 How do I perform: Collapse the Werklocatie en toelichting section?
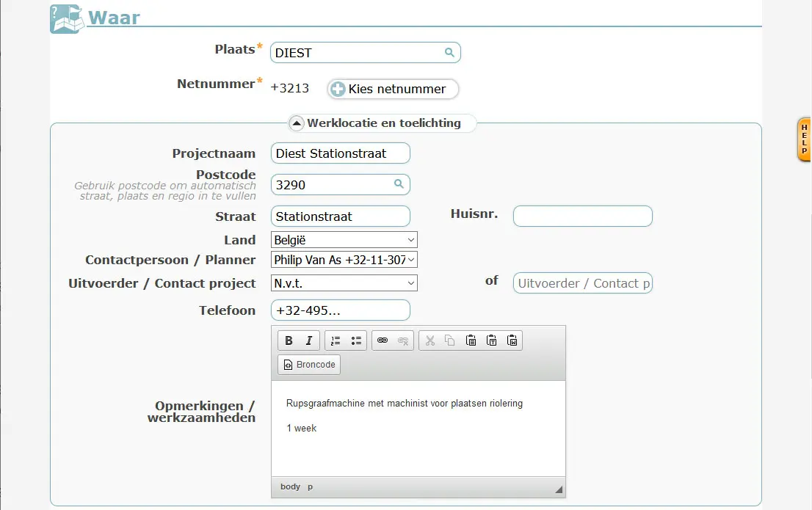click(297, 123)
